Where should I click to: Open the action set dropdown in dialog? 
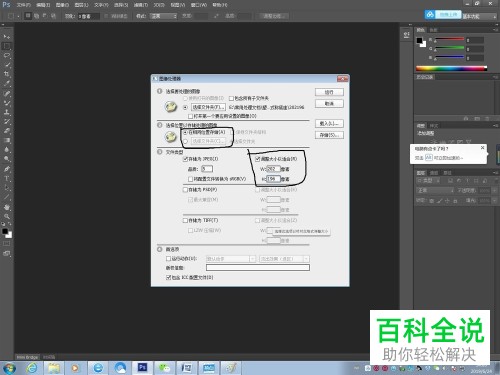tap(231, 259)
